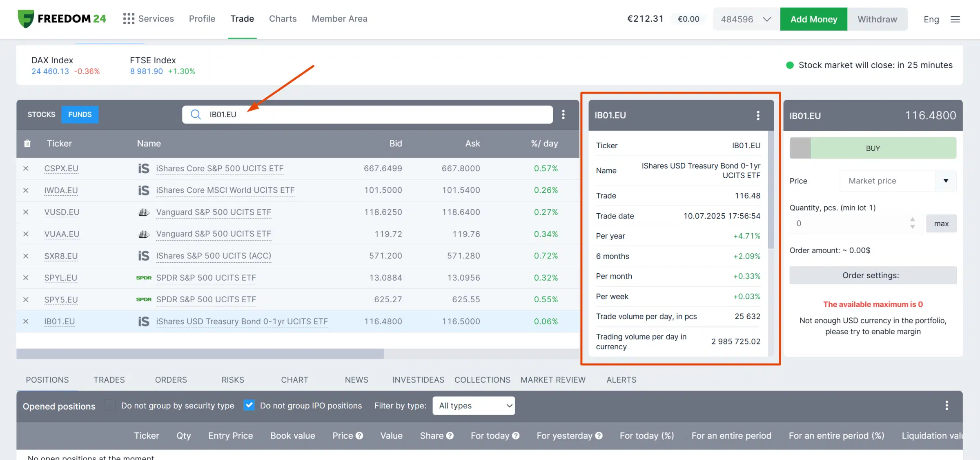This screenshot has height=460, width=980.
Task: Click the max quantity button
Action: pos(941,223)
